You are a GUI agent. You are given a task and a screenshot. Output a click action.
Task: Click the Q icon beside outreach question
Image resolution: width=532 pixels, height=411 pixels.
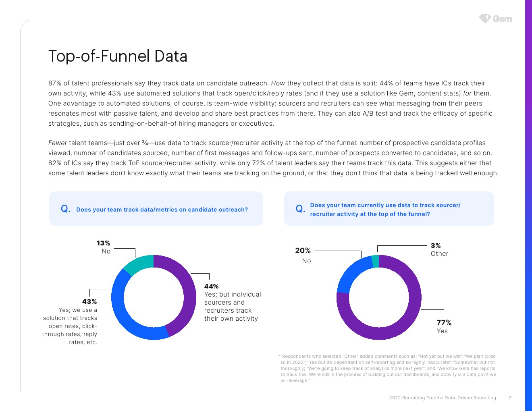(65, 209)
